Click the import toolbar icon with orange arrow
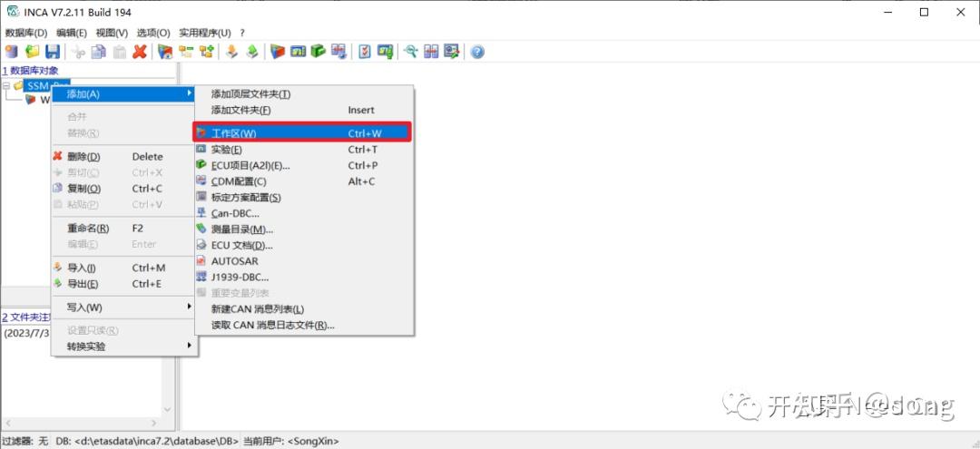This screenshot has height=449, width=980. pos(232,52)
